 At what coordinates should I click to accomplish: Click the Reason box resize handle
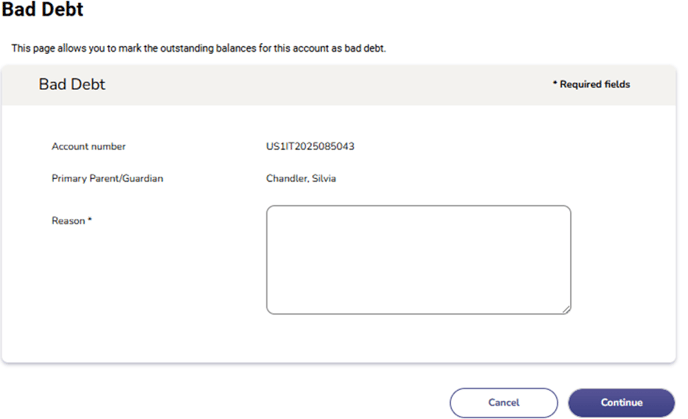pyautogui.click(x=566, y=309)
